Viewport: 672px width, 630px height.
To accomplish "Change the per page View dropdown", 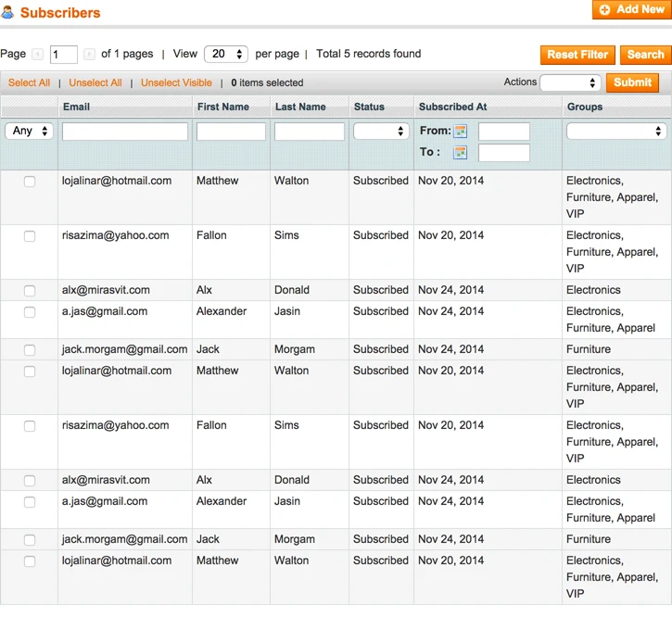I will [x=225, y=55].
